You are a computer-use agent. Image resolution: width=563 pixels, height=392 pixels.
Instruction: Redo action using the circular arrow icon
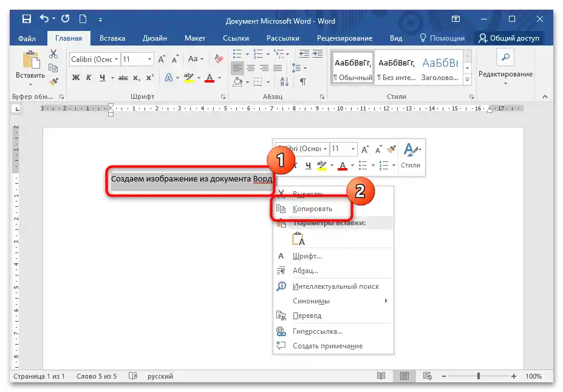point(66,19)
